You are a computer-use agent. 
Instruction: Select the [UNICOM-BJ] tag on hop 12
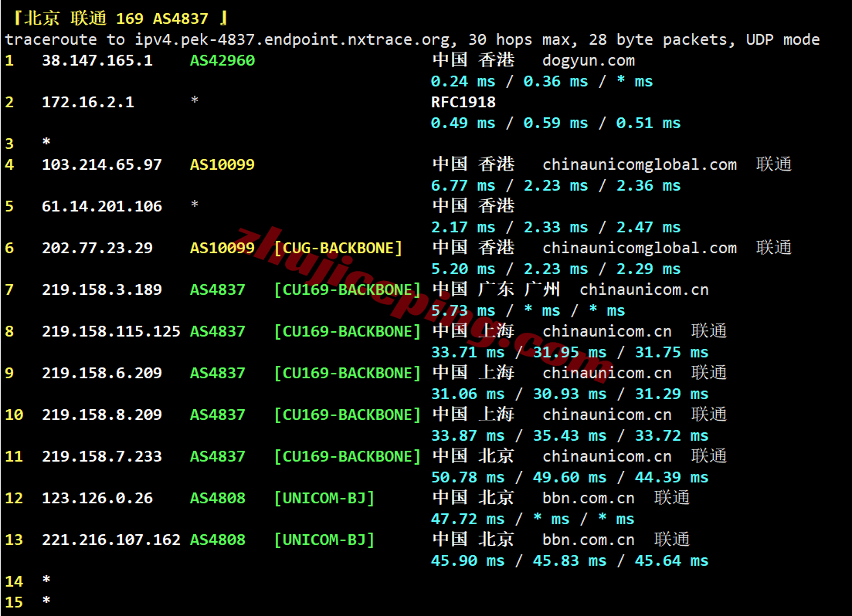click(x=324, y=498)
